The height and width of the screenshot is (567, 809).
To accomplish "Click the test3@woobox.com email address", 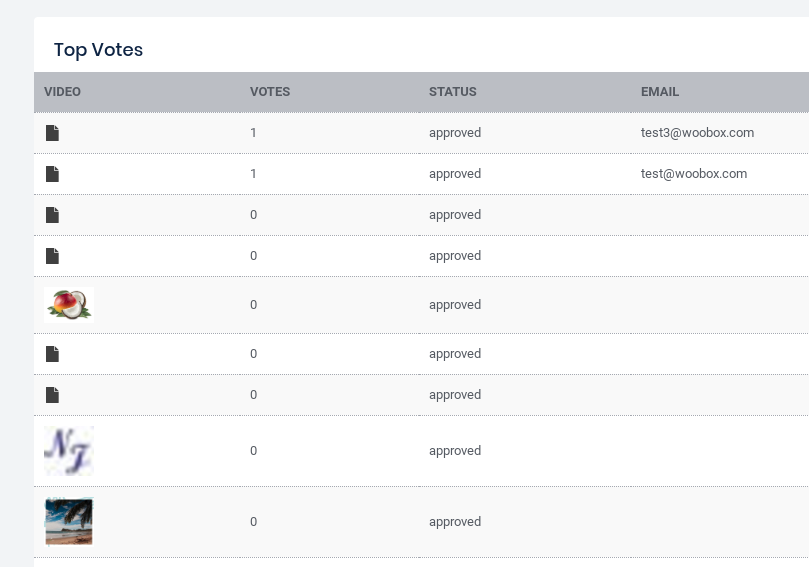I will [x=697, y=133].
